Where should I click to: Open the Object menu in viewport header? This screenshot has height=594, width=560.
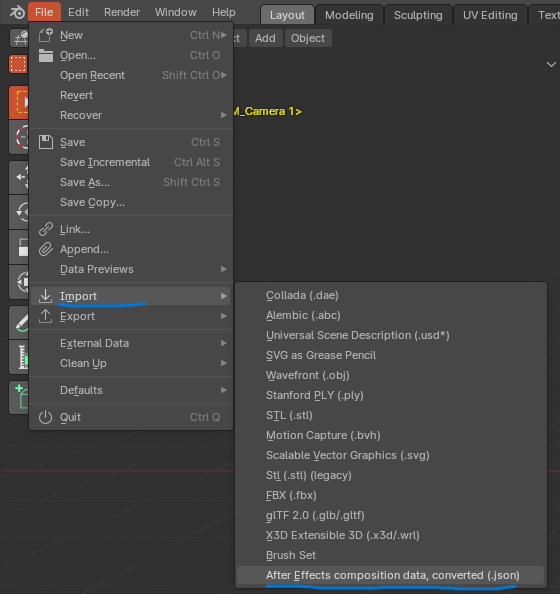point(308,38)
